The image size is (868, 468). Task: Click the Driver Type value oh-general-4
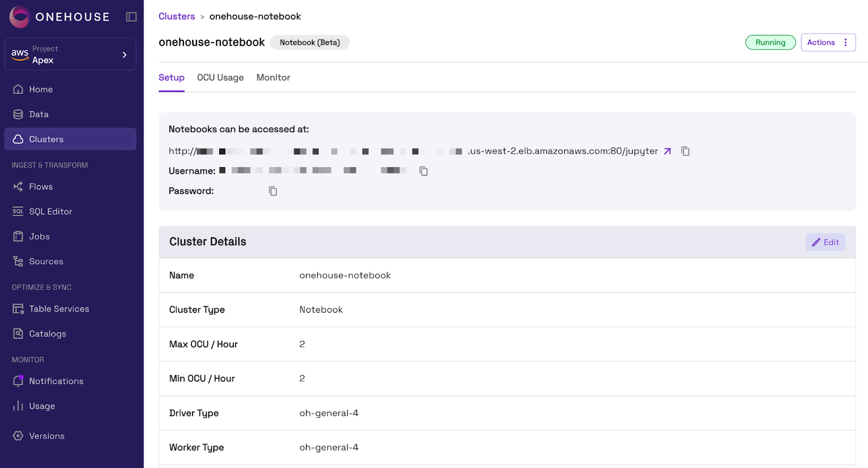329,413
